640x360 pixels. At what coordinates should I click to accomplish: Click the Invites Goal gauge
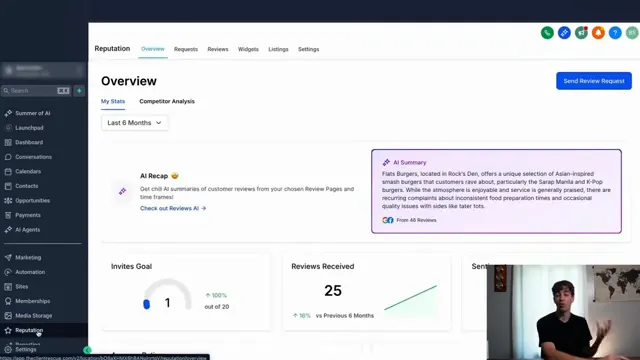[x=167, y=295]
